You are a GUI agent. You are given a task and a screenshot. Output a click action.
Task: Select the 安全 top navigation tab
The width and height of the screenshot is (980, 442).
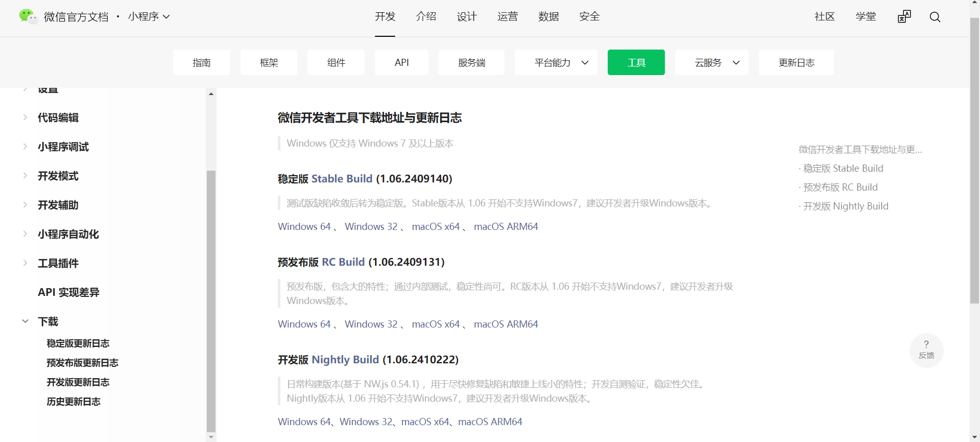pos(589,17)
